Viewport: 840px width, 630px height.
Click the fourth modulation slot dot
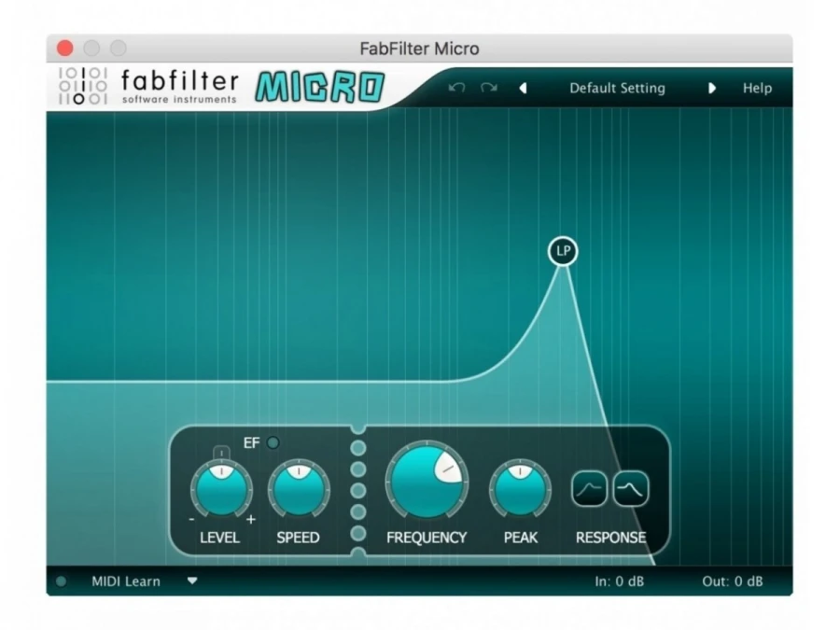(358, 511)
